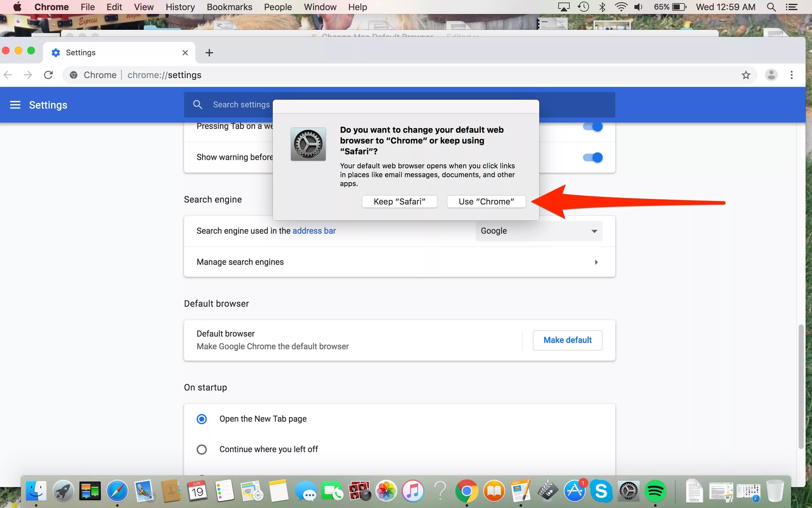Open Launchpad from the Dock
The height and width of the screenshot is (508, 812).
point(63,491)
